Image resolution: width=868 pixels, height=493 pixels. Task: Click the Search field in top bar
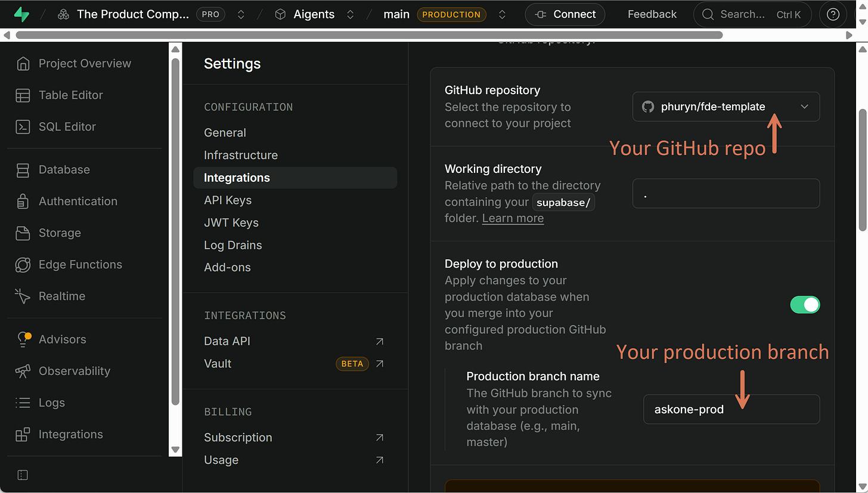click(751, 14)
